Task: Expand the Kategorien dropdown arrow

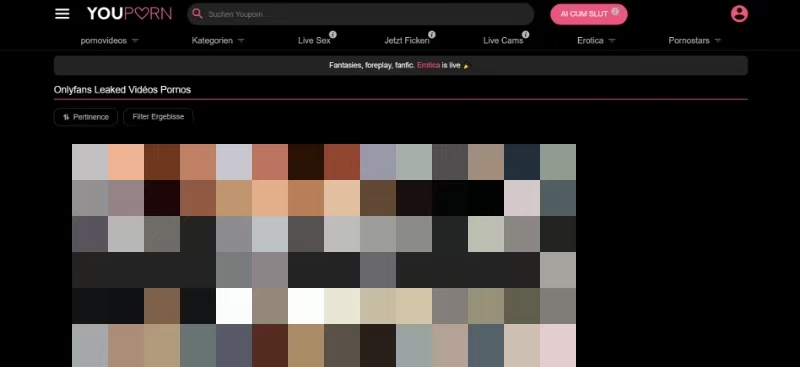Action: (241, 41)
